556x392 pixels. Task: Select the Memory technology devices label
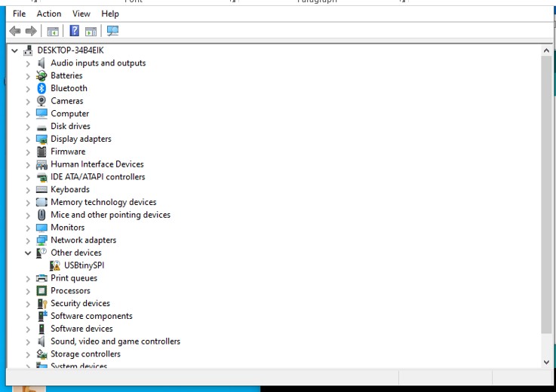click(103, 202)
